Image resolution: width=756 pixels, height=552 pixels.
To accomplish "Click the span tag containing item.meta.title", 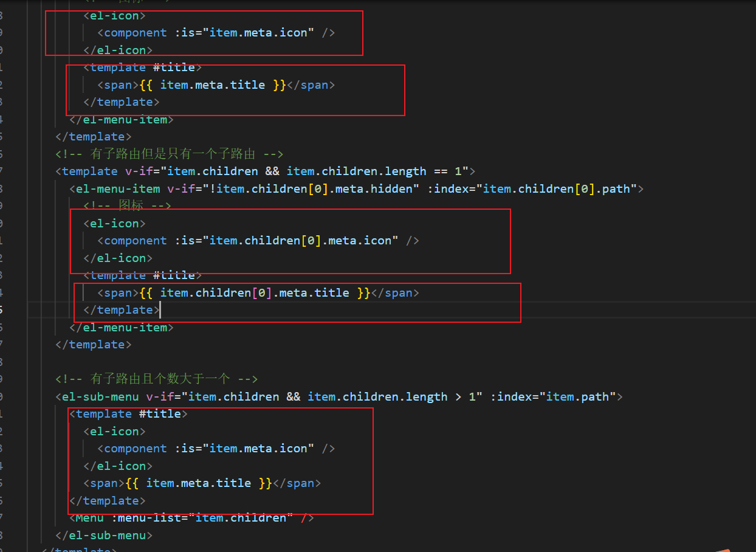I will pos(118,85).
